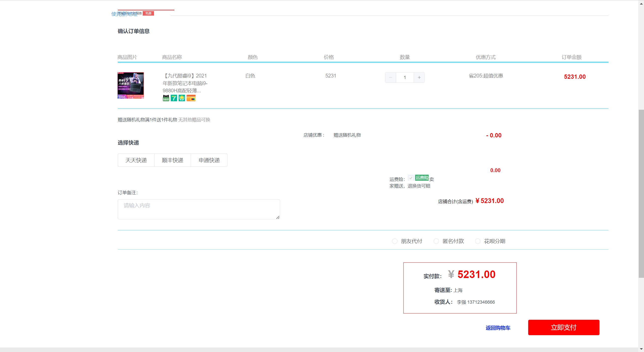
Task: Click the Tmall cat 'new' badge icon
Action: pos(166,98)
